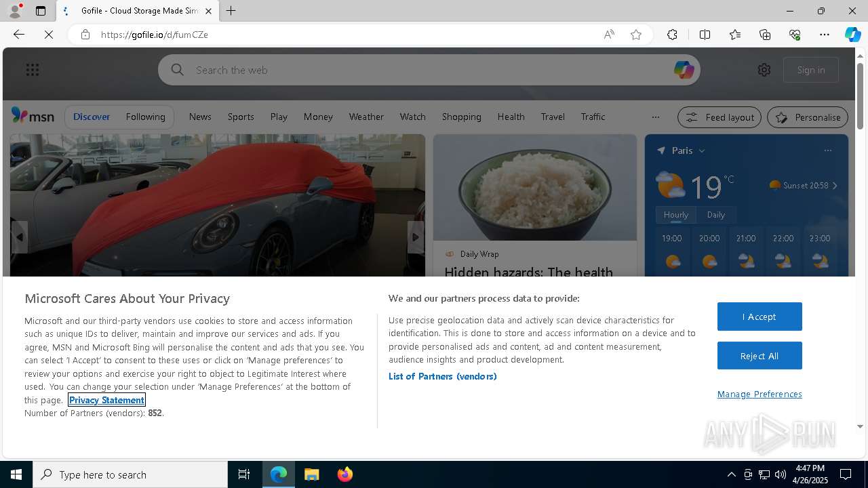Screen dimensions: 868x488
Task: Open the Shopping menu item
Action: pyautogui.click(x=461, y=117)
